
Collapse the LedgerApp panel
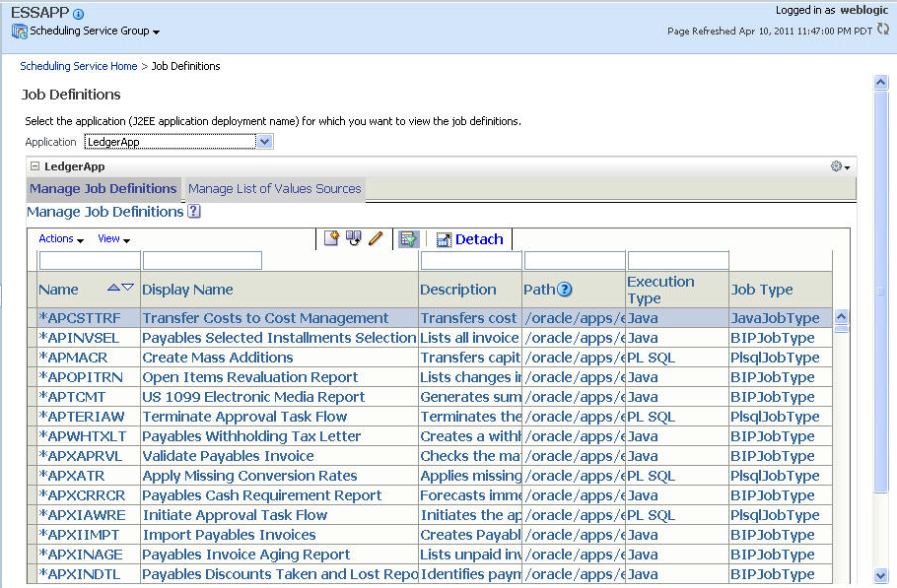pos(34,166)
